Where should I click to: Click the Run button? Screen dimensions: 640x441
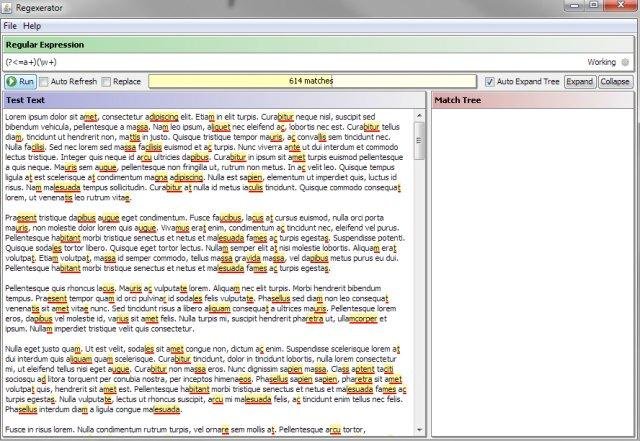click(20, 82)
